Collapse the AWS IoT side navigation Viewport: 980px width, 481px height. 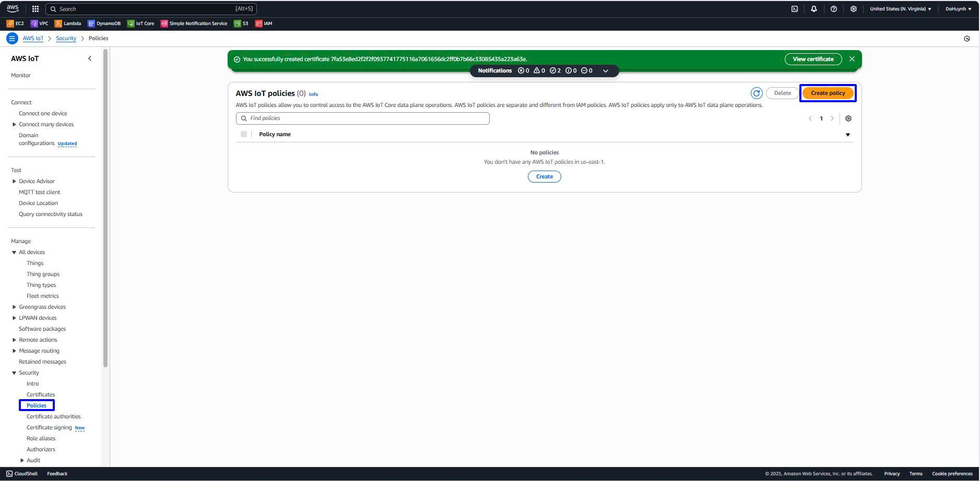coord(89,58)
